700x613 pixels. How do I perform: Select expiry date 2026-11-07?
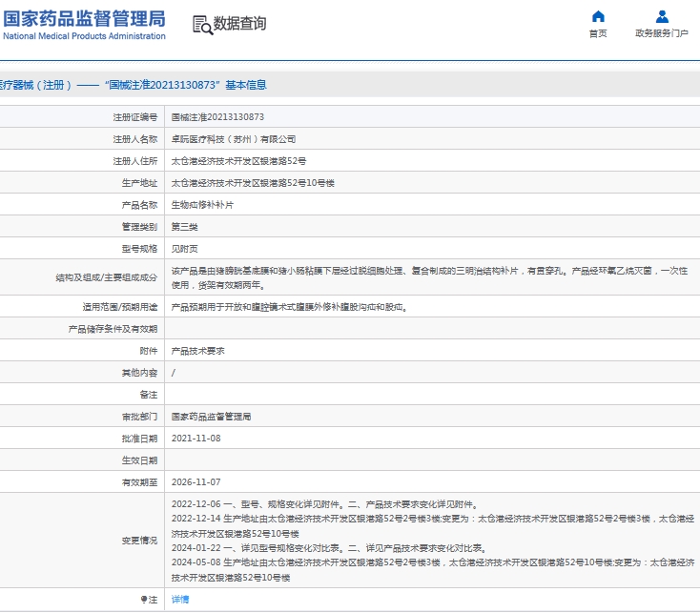[196, 482]
